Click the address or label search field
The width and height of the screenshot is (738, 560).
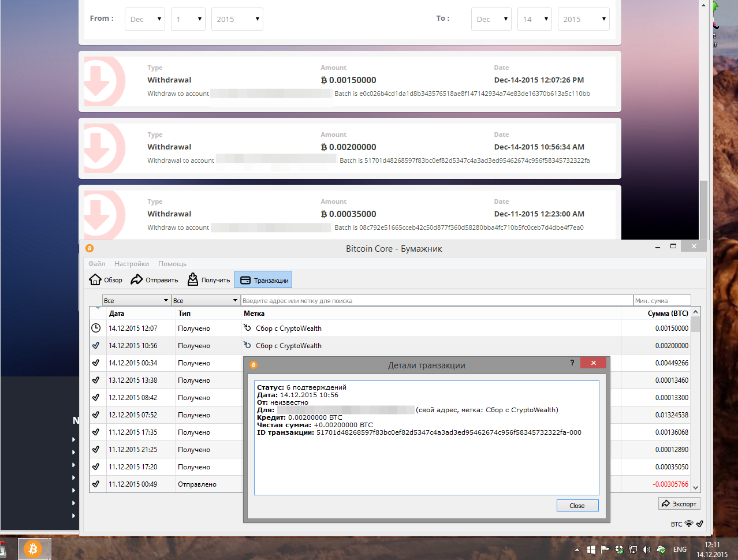436,301
